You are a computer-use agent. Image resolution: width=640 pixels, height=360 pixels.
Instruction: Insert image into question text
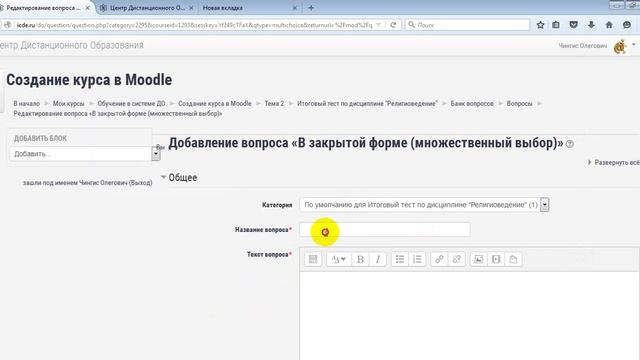[478, 259]
